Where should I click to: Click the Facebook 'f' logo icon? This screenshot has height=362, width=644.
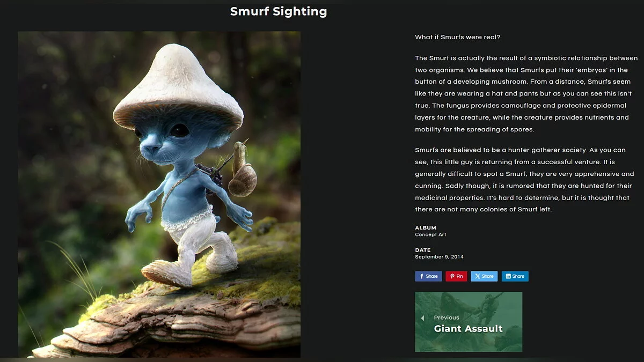click(422, 277)
